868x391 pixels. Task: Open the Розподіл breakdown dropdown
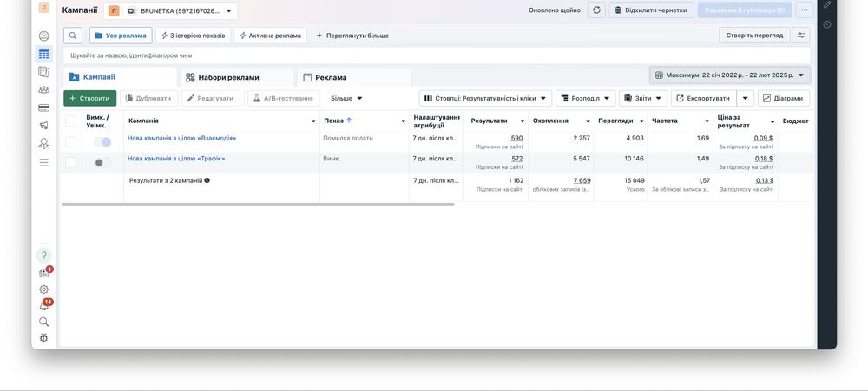pos(585,99)
